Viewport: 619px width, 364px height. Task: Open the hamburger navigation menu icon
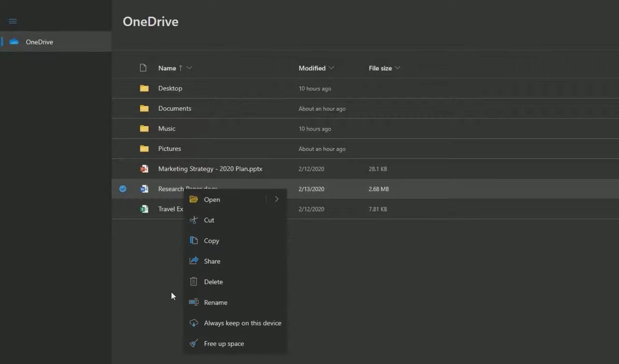click(x=13, y=21)
